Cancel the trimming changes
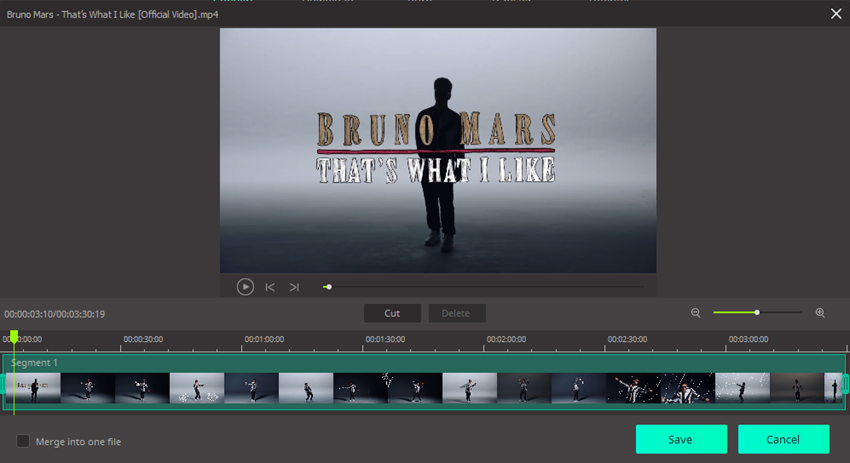Image resolution: width=850 pixels, height=463 pixels. pyautogui.click(x=783, y=439)
